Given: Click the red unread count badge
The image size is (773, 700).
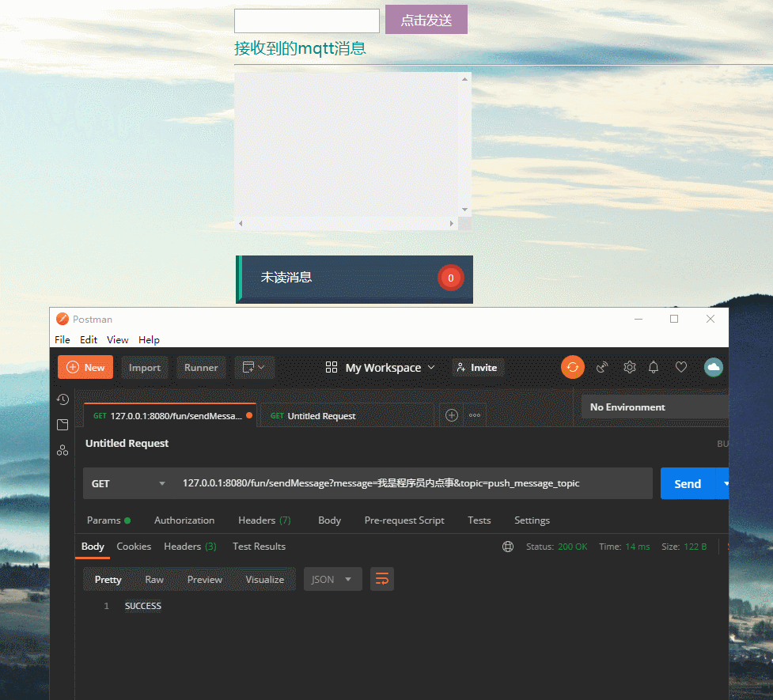Looking at the screenshot, I should [x=451, y=278].
